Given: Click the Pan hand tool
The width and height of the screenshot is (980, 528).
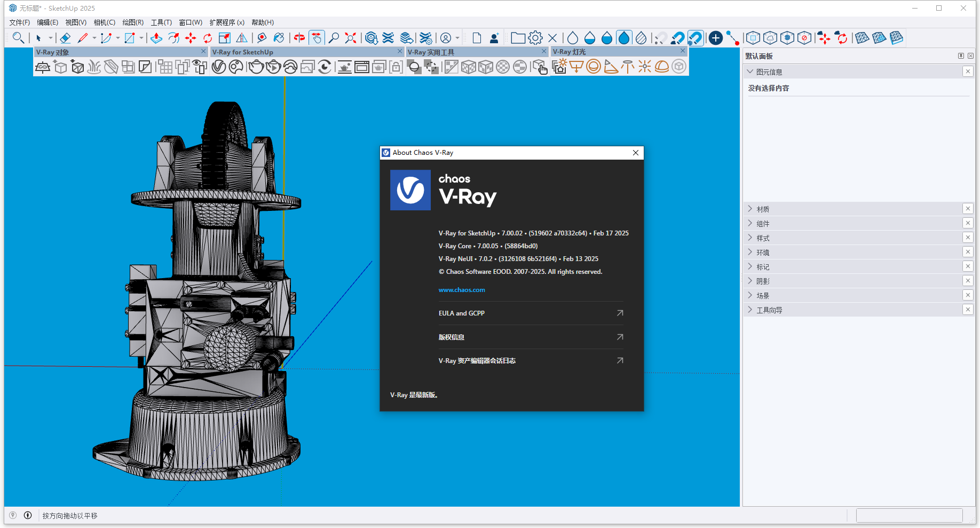Looking at the screenshot, I should pyautogui.click(x=317, y=38).
